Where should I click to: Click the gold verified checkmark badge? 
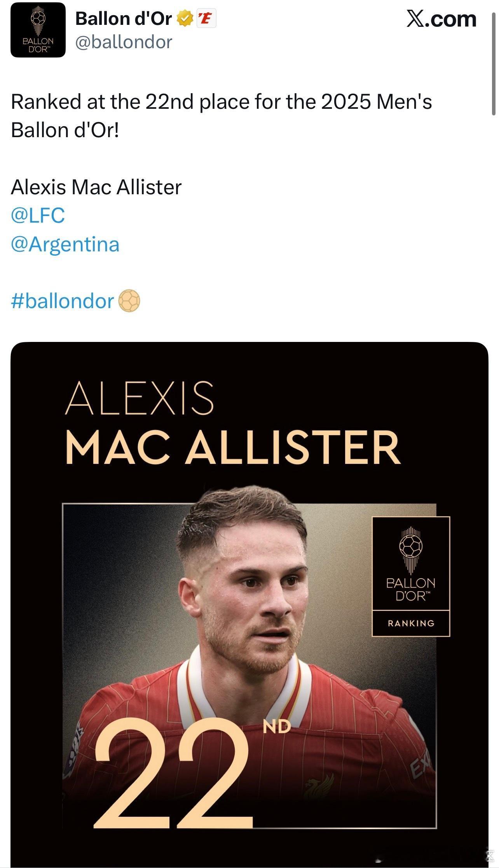pyautogui.click(x=185, y=19)
